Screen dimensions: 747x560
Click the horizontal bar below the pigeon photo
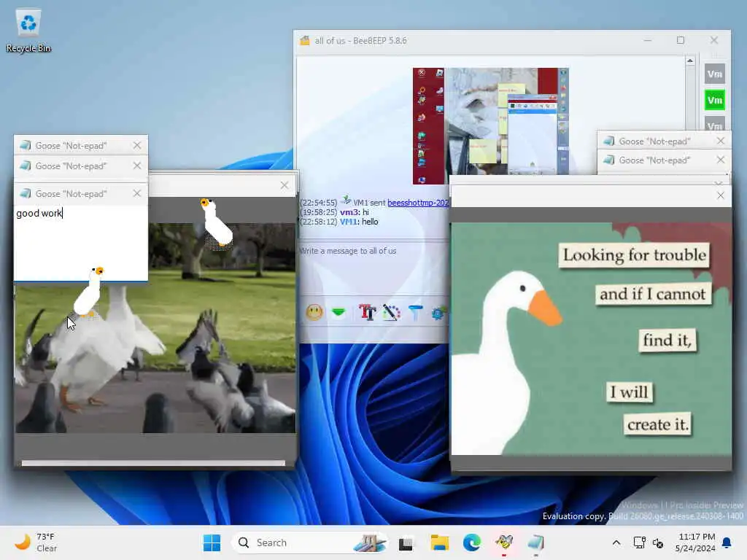(x=153, y=463)
